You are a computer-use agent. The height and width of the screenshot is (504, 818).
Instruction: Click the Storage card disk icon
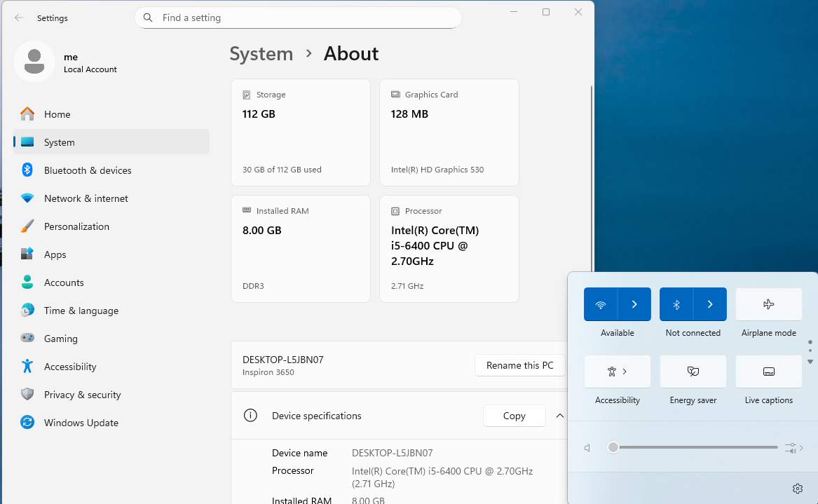247,95
